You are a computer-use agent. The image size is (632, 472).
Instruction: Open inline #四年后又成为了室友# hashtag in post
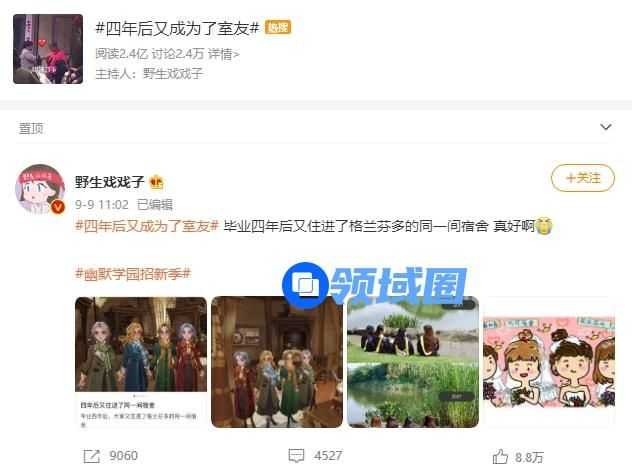coord(147,226)
